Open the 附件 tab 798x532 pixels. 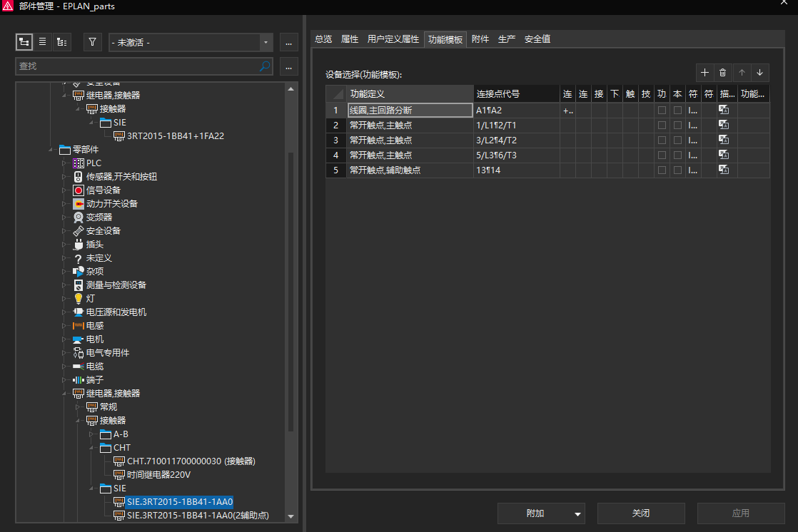click(x=480, y=39)
